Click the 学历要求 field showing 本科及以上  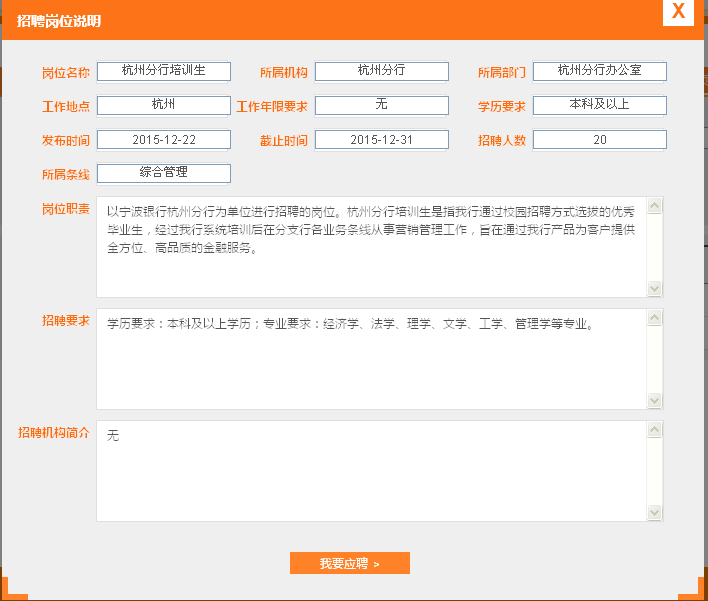pos(600,105)
